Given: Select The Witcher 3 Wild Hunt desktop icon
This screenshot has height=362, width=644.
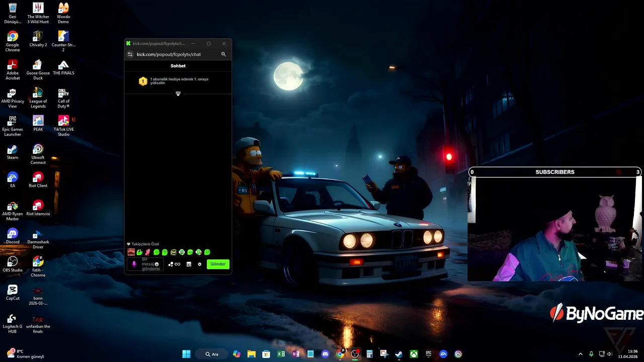Looking at the screenshot, I should coord(38,14).
